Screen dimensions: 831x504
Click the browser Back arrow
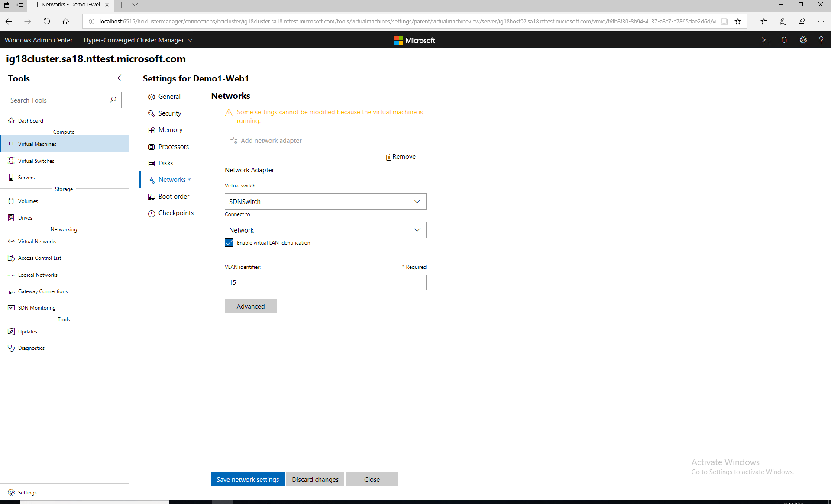pyautogui.click(x=9, y=21)
